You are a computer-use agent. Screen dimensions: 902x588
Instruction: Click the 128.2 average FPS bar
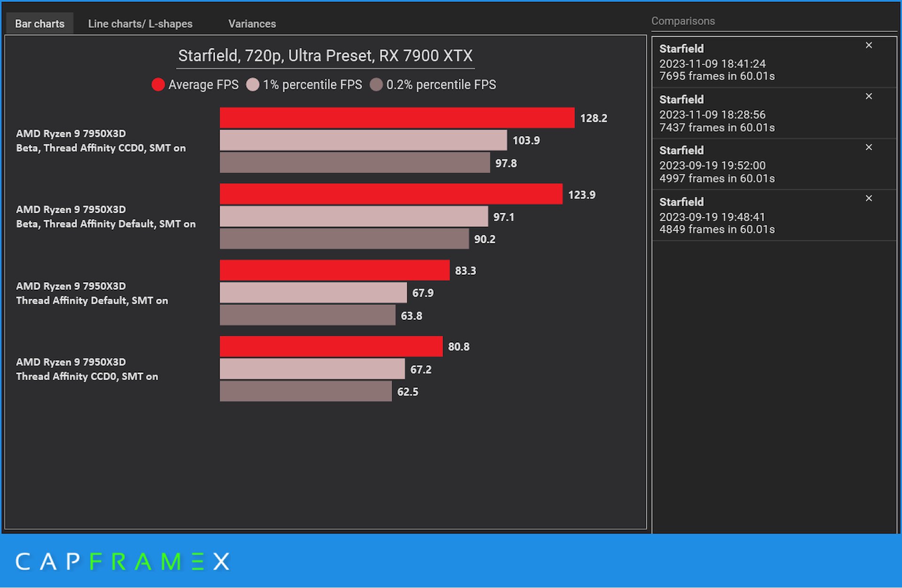pos(397,118)
